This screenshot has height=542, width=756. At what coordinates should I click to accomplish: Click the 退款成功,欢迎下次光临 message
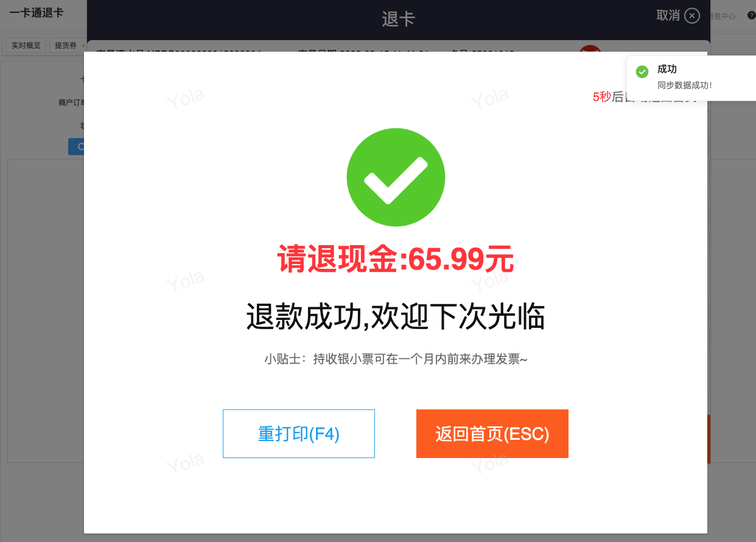pos(396,316)
